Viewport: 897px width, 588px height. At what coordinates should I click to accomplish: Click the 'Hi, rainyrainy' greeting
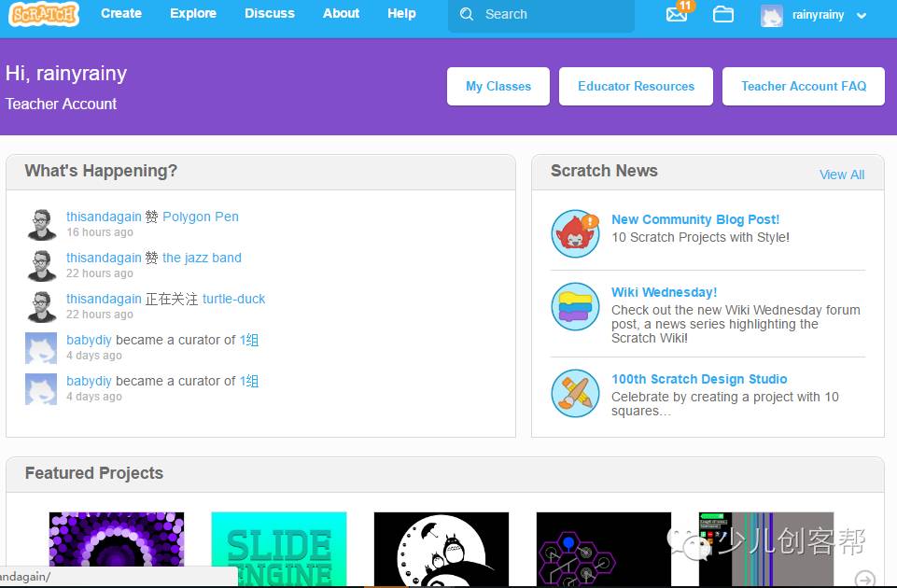66,73
